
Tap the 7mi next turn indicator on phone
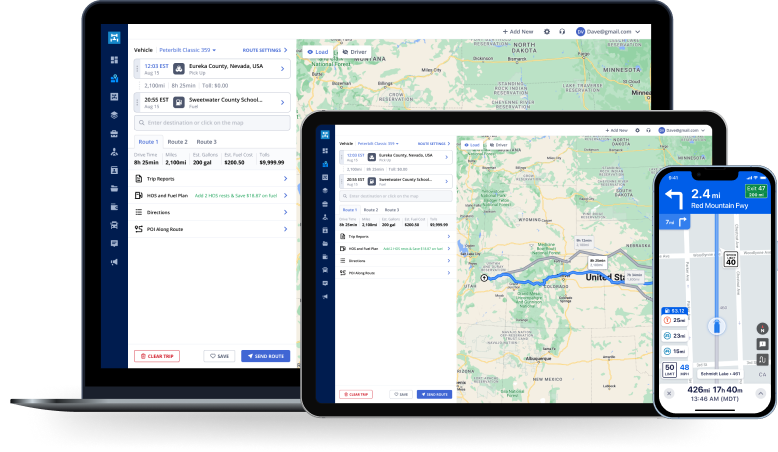[675, 222]
